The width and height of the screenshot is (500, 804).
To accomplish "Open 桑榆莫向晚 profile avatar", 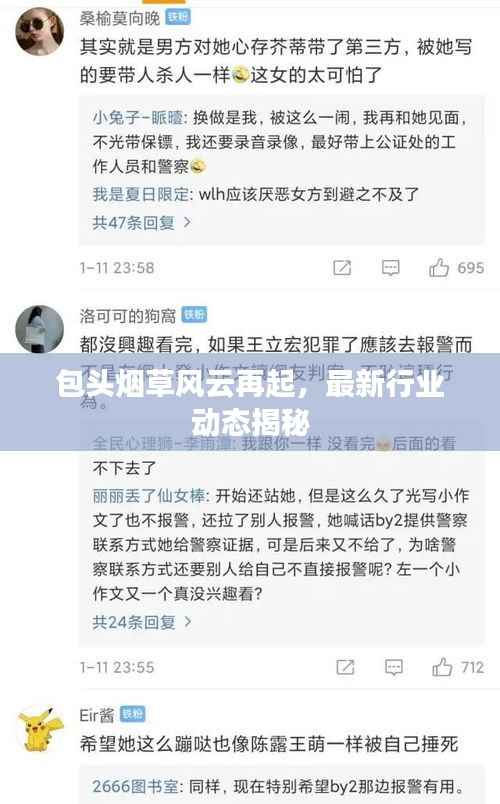I will click(39, 31).
